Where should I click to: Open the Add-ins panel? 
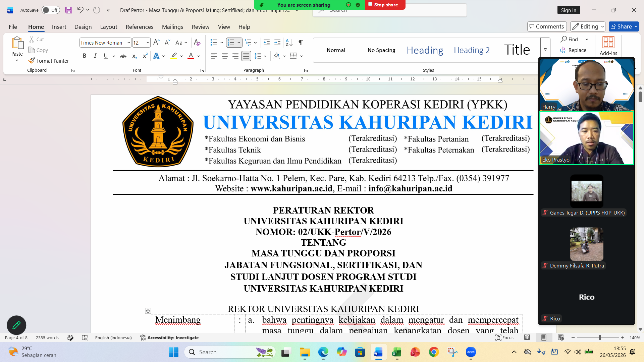click(608, 46)
